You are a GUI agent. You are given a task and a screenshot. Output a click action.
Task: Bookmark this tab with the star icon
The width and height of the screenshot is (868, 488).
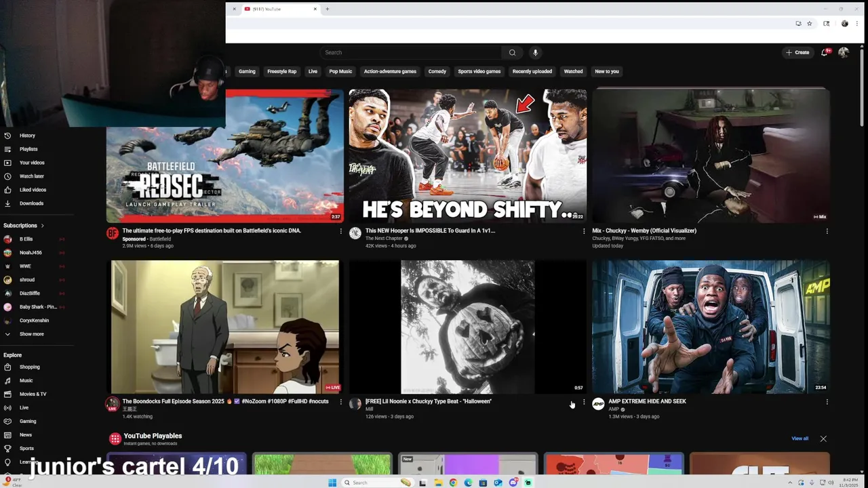tap(809, 24)
